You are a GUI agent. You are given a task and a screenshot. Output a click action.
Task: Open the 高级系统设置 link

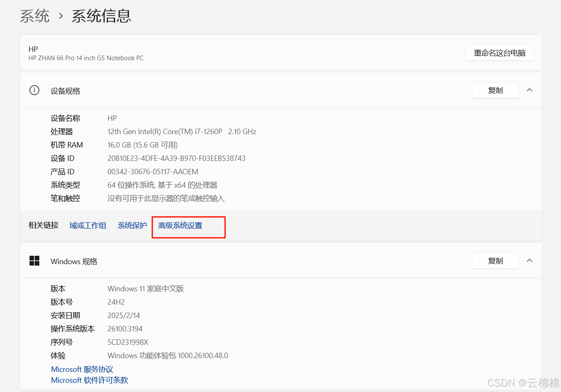click(x=180, y=226)
